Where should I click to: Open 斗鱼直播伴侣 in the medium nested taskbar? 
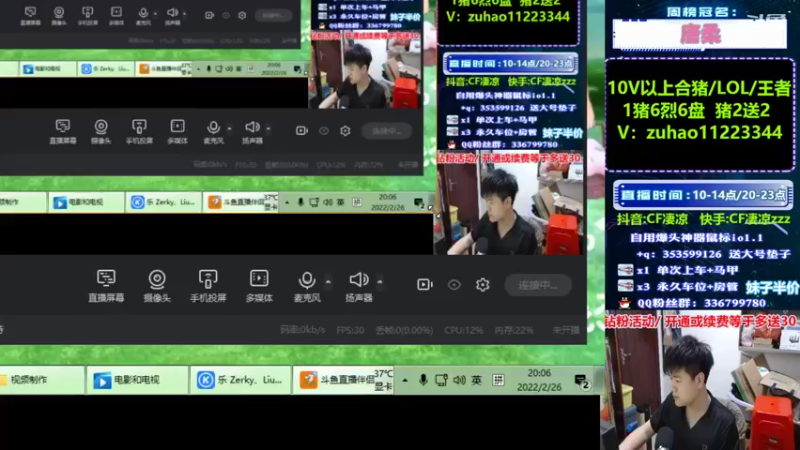pos(241,203)
